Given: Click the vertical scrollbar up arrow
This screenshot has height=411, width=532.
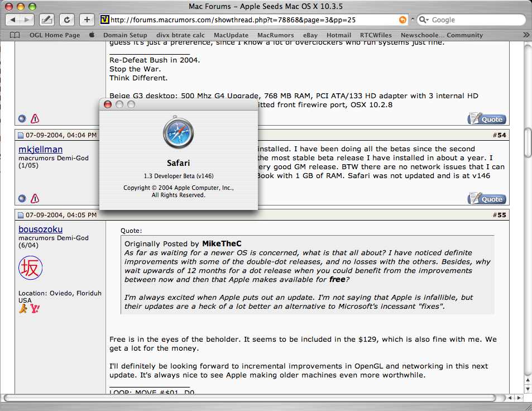Looking at the screenshot, I should 528,380.
